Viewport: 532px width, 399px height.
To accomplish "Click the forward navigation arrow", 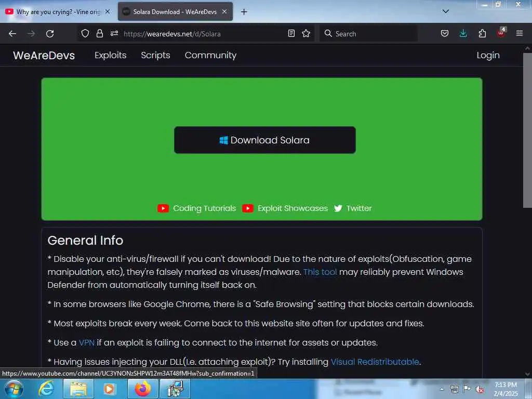I will 31,34.
